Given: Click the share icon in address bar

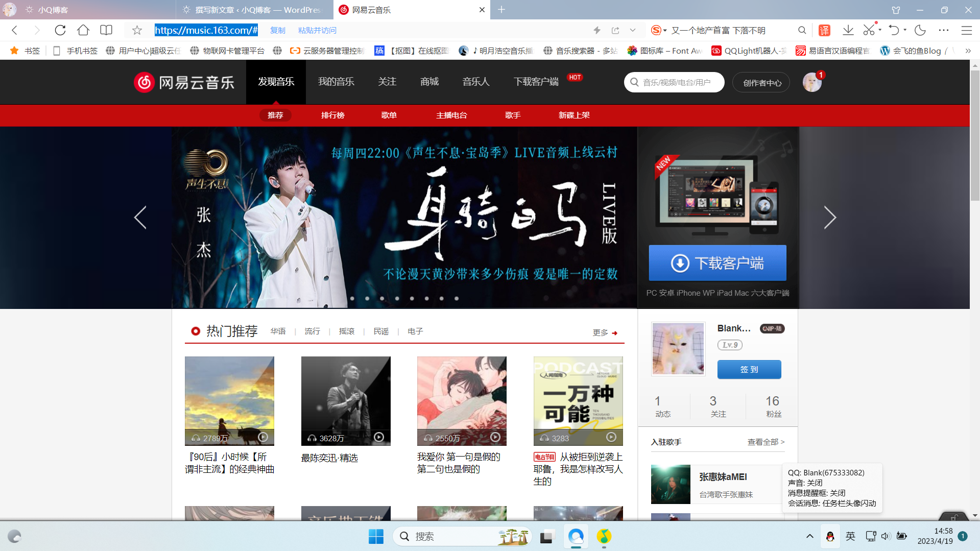Looking at the screenshot, I should click(x=615, y=30).
